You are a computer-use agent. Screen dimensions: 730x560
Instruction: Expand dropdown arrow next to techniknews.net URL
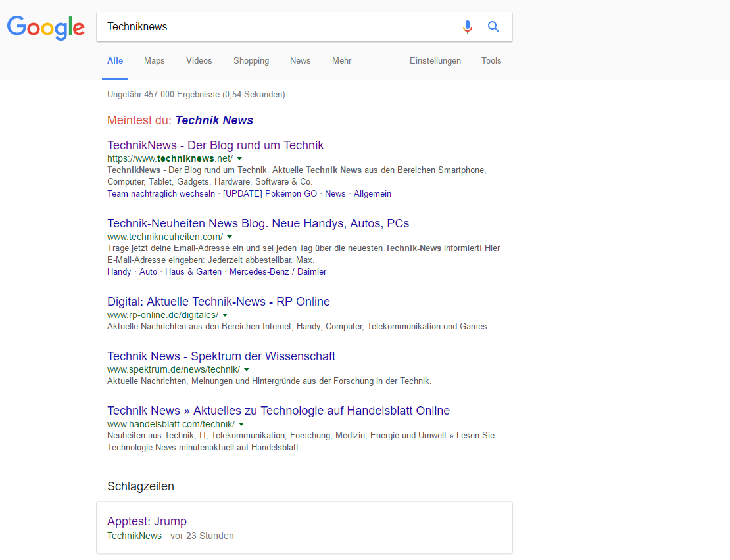[239, 158]
